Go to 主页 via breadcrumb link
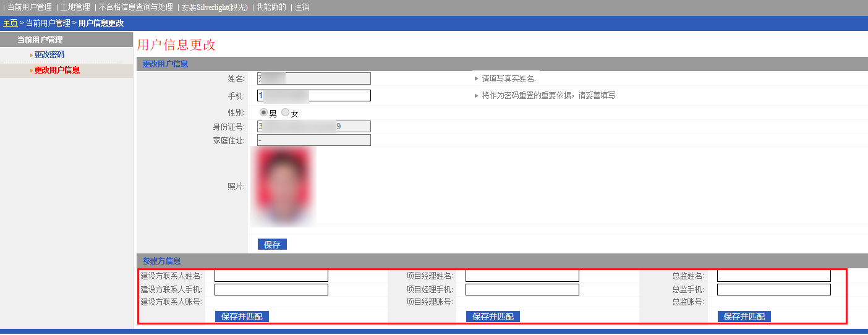868x335 pixels. point(11,23)
